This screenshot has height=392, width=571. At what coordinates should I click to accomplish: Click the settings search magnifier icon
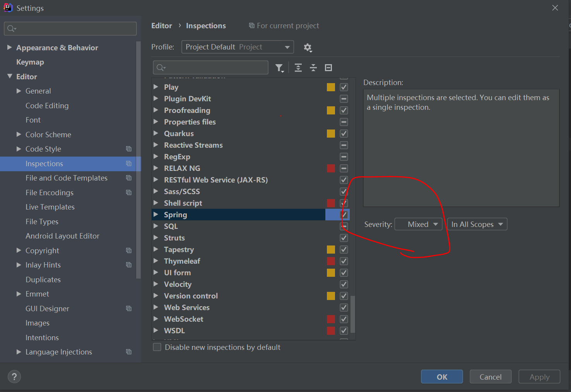pyautogui.click(x=12, y=29)
